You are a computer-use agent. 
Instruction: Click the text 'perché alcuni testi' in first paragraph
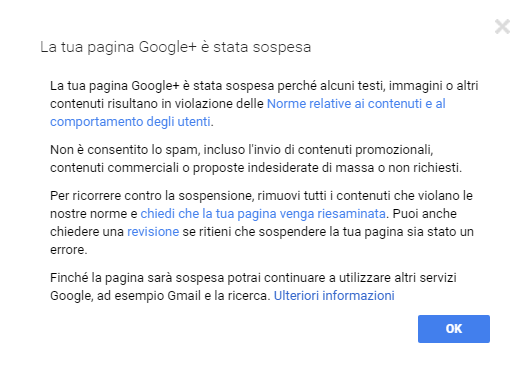(x=331, y=86)
